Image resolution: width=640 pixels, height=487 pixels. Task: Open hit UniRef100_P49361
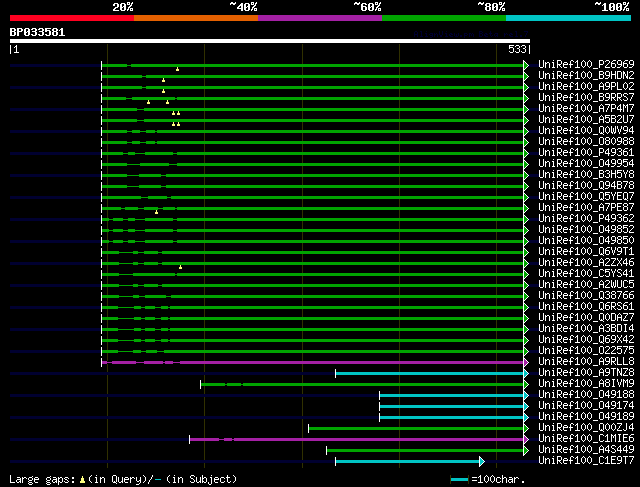586,152
